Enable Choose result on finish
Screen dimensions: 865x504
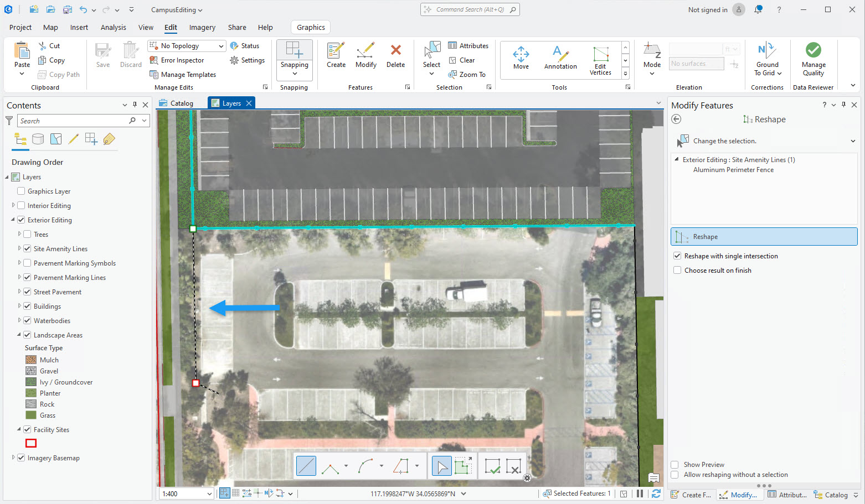(677, 271)
